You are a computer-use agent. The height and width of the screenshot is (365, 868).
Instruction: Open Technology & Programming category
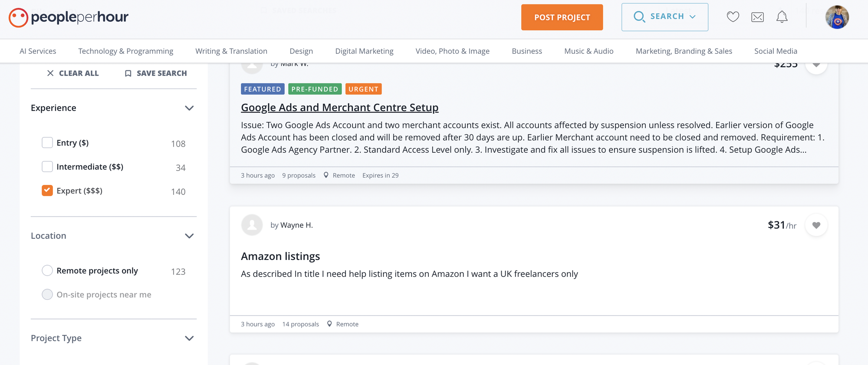pos(125,51)
